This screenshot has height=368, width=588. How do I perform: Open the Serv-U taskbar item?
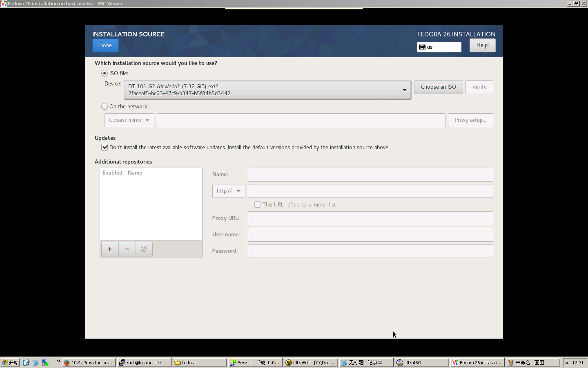pos(255,363)
